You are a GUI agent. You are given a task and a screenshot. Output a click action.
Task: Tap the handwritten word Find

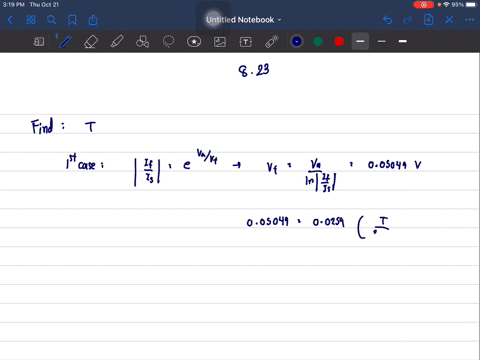point(42,126)
